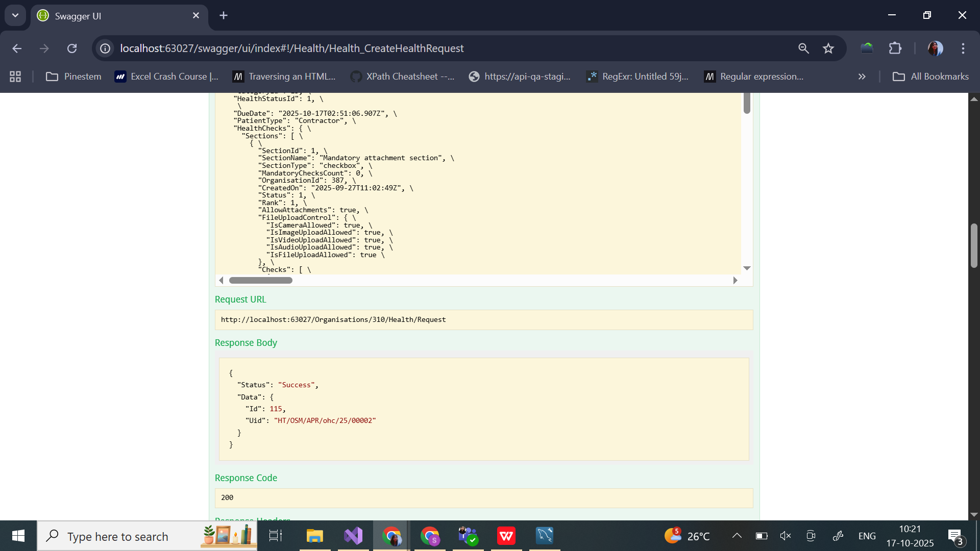Open the Pinestem bookmark folder
This screenshot has width=980, height=551.
click(74, 77)
